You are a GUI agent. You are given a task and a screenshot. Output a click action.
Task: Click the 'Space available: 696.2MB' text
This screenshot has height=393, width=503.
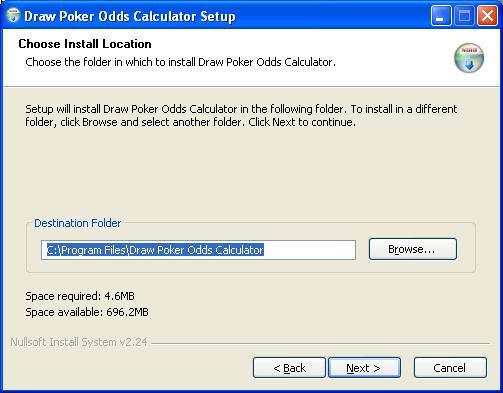(87, 312)
